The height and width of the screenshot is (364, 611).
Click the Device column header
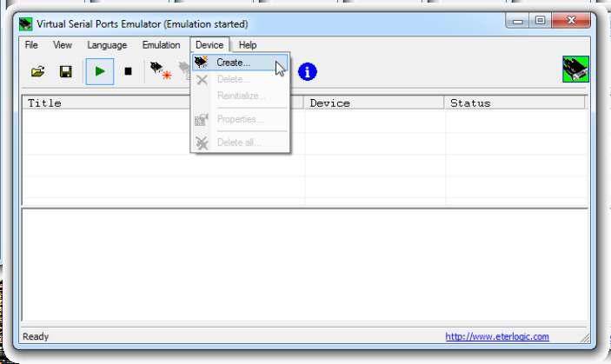(x=374, y=103)
